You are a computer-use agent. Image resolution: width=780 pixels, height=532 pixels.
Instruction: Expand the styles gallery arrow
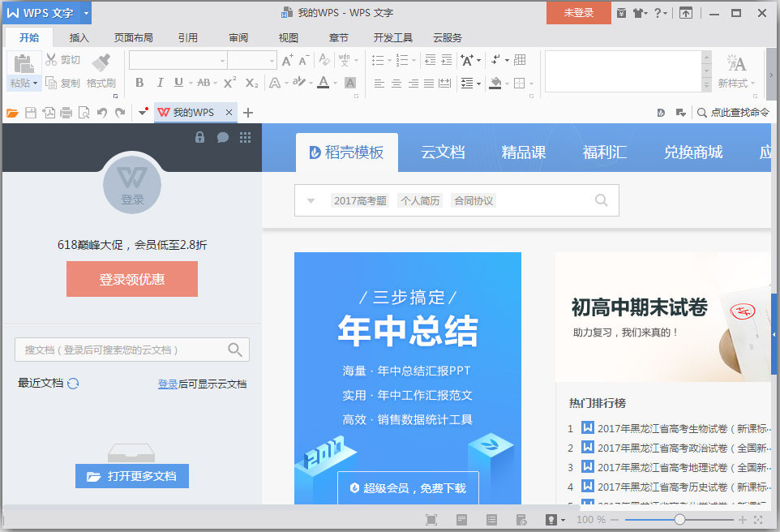click(706, 86)
